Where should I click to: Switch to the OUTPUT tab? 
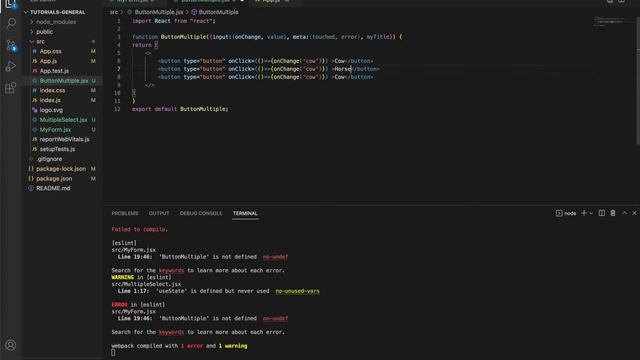[x=159, y=213]
